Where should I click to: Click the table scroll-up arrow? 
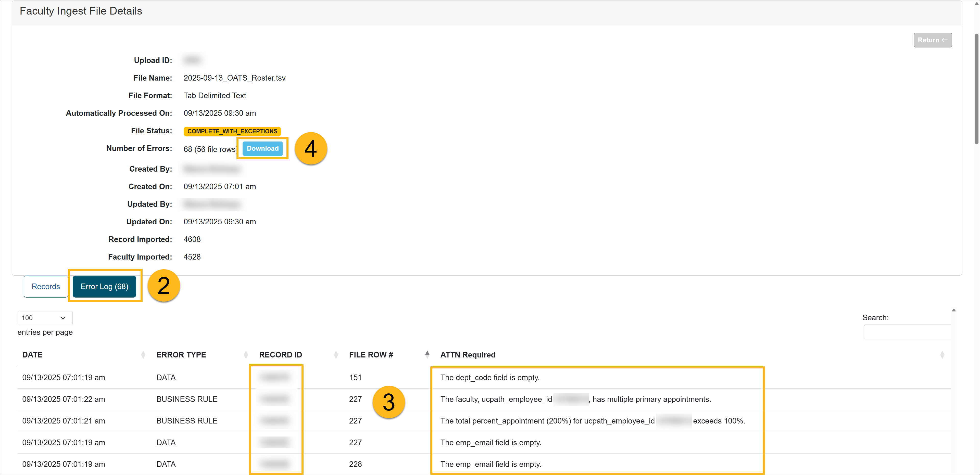click(953, 310)
